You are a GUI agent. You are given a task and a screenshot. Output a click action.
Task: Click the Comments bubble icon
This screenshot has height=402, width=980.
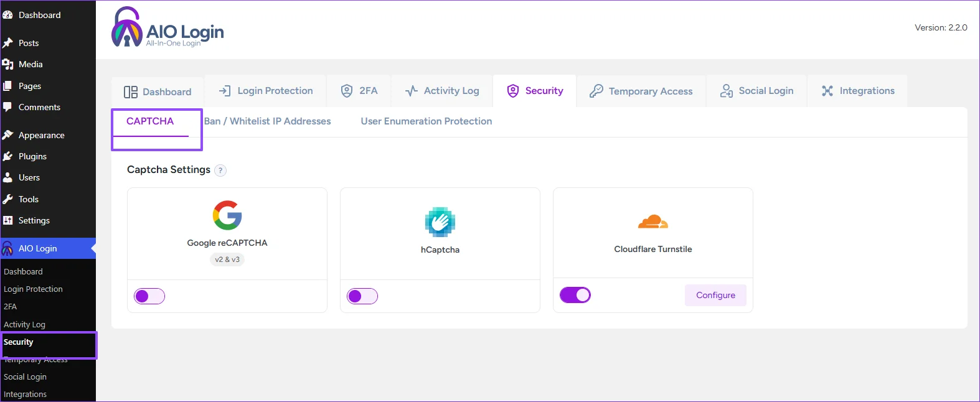pos(7,107)
